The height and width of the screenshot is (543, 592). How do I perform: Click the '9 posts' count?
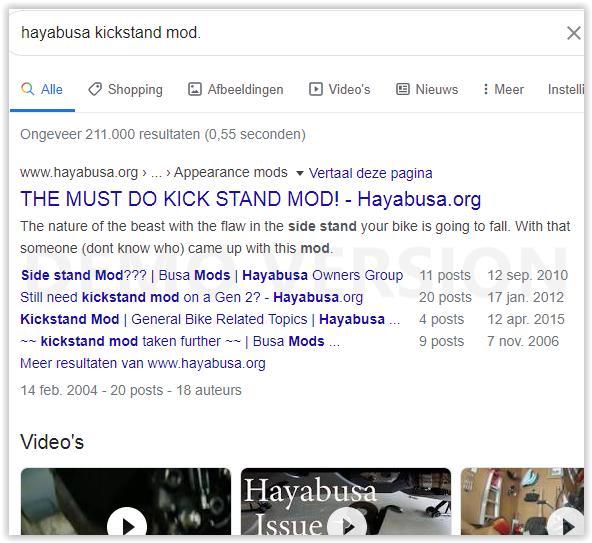[441, 341]
